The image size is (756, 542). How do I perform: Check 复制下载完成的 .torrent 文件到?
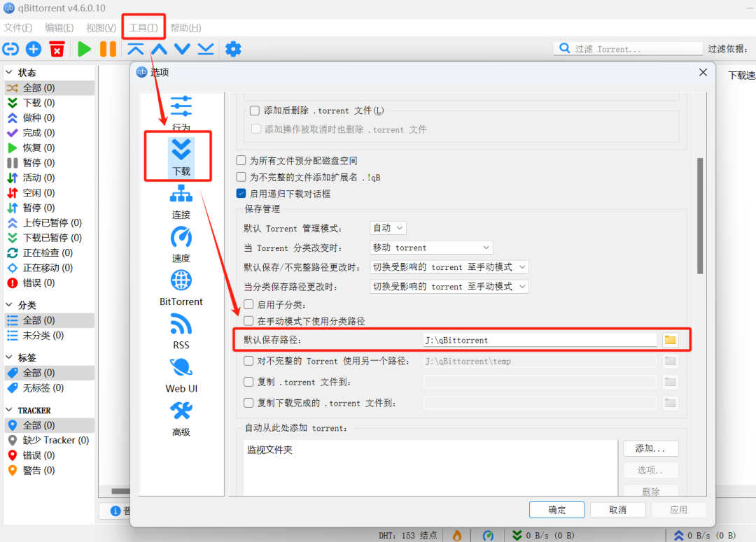[x=248, y=403]
